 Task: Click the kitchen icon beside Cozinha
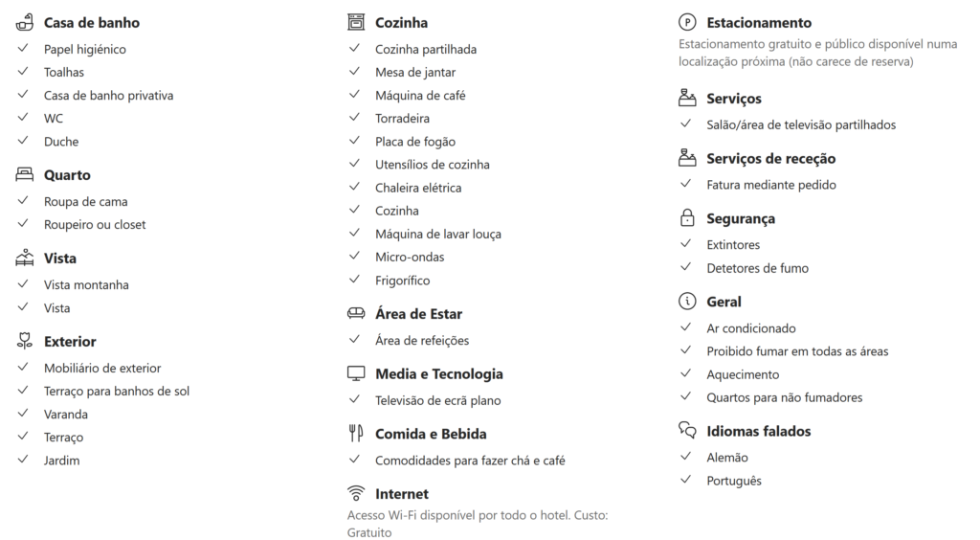pos(356,22)
